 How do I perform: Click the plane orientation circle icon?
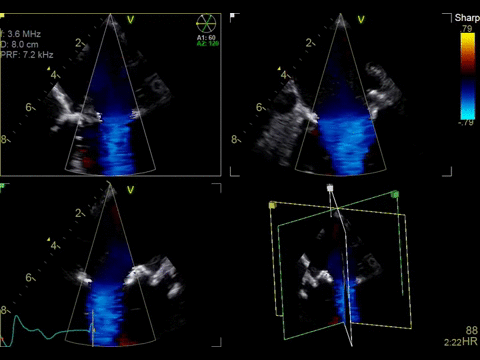(206, 24)
